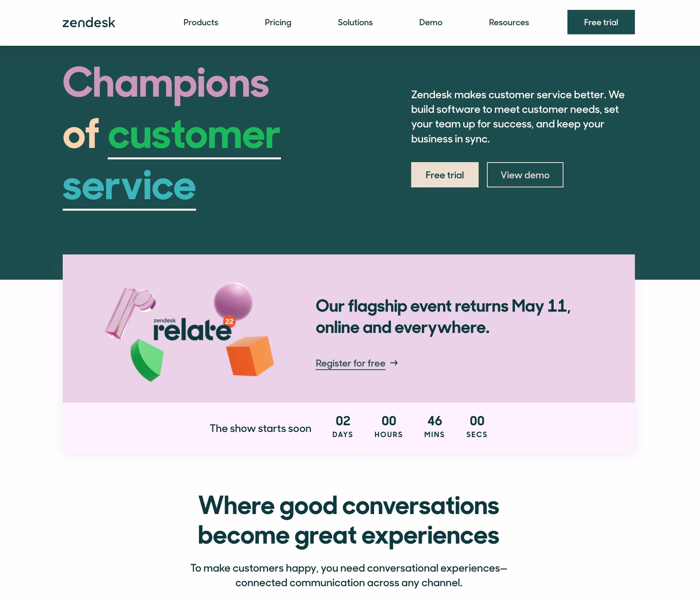Click the View demo button

tap(525, 175)
